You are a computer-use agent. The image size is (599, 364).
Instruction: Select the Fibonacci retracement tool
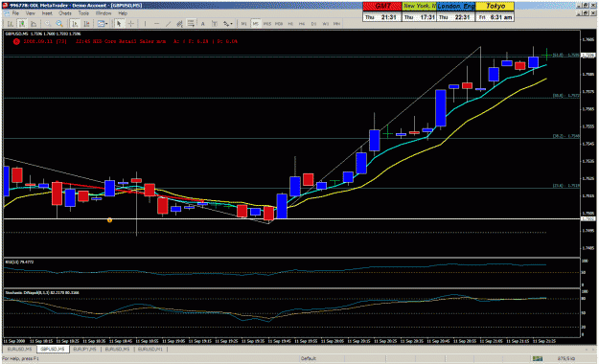(191, 24)
